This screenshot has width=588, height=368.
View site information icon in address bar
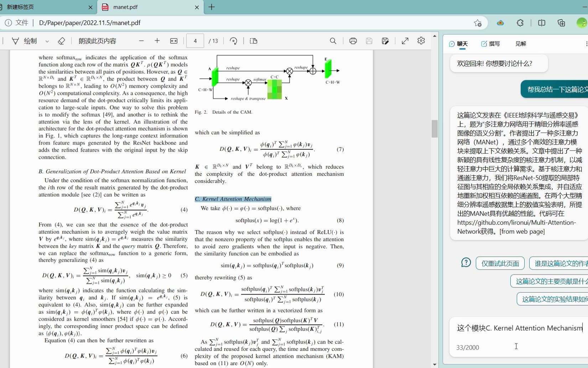(8, 23)
